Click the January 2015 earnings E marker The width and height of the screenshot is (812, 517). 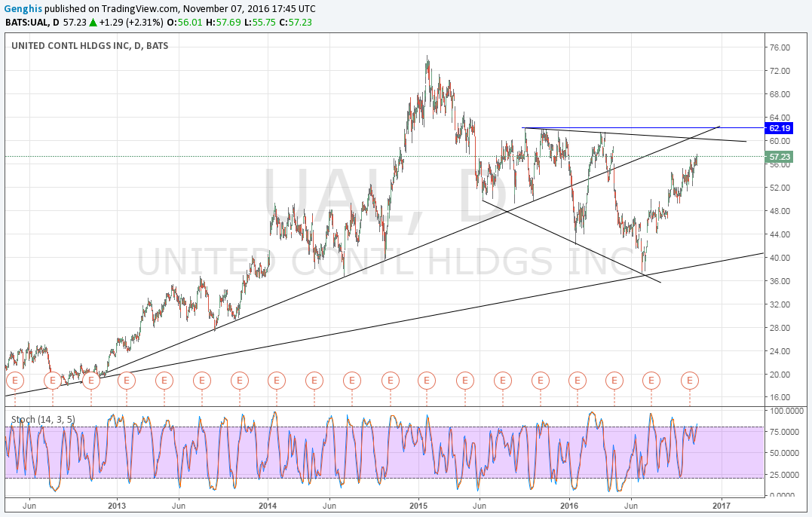(427, 381)
